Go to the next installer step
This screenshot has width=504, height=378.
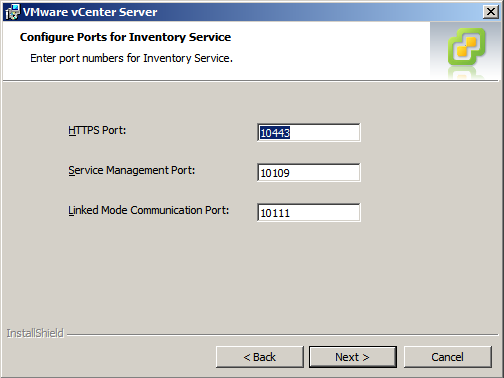pyautogui.click(x=353, y=357)
